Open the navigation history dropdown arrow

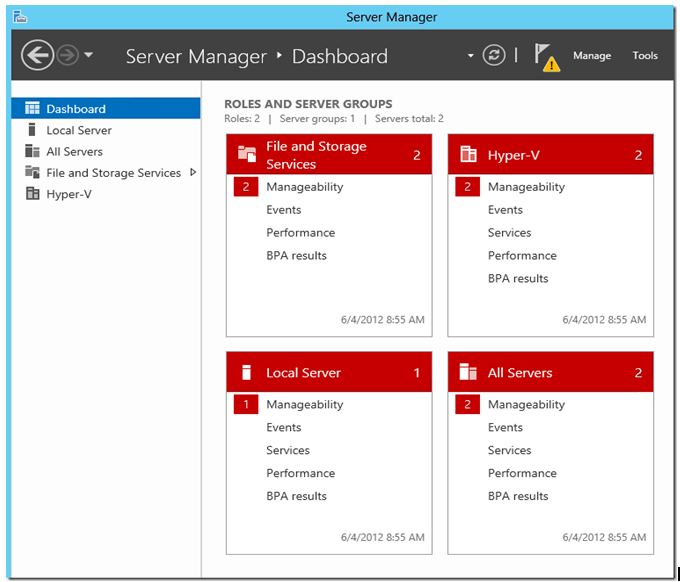coord(88,55)
